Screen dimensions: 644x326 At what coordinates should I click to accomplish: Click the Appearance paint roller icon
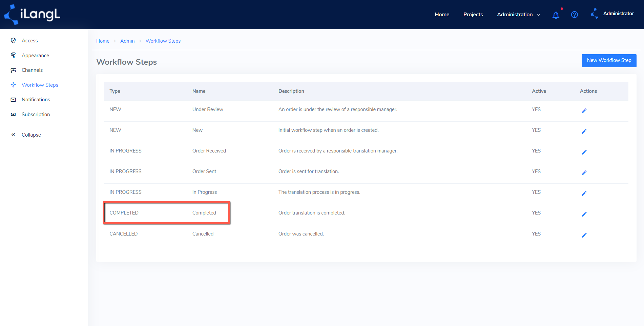click(x=13, y=55)
